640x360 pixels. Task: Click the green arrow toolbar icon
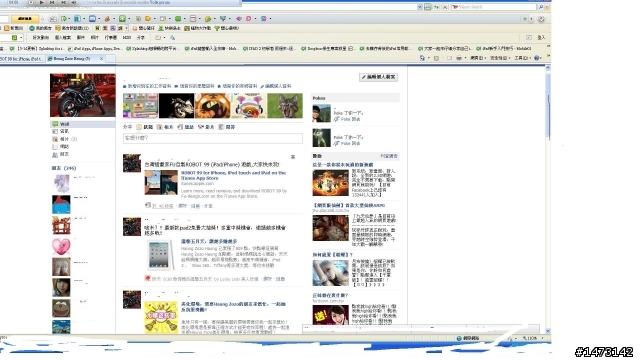pos(64,19)
